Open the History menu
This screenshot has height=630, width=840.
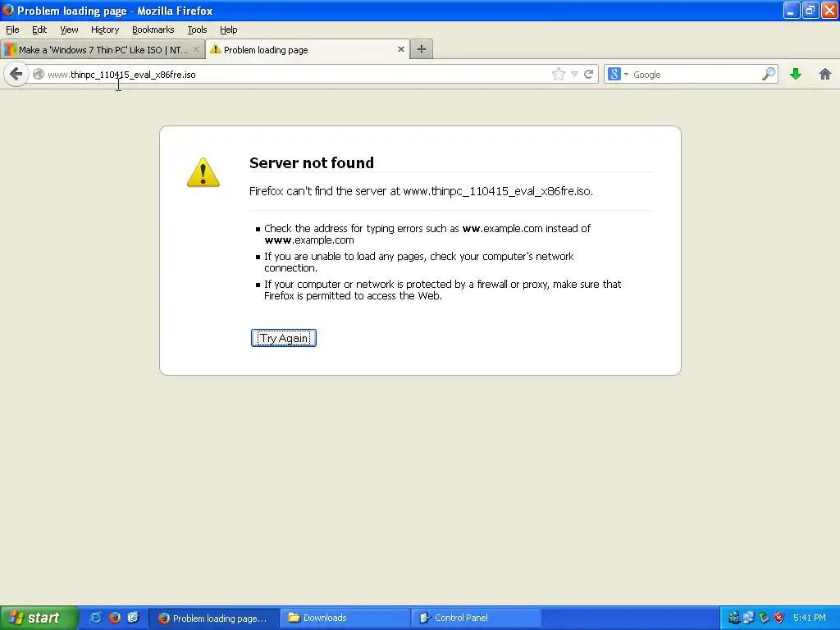[105, 30]
